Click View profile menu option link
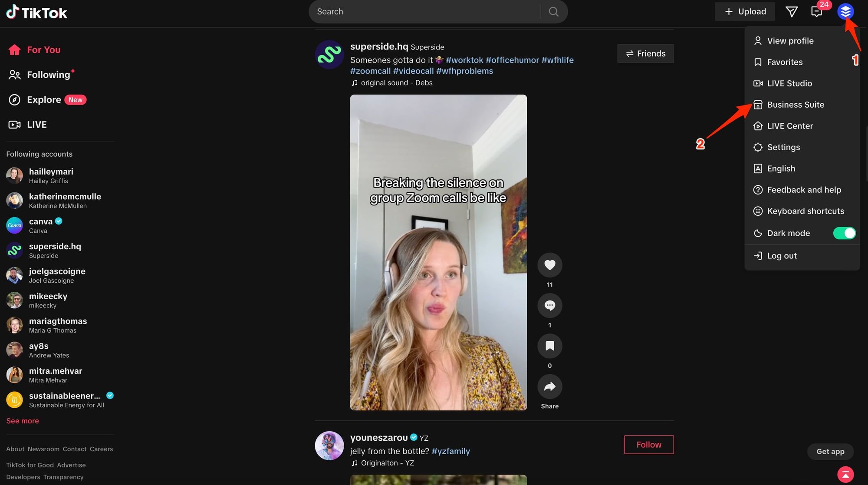Screen dimensions: 868x485 point(790,40)
